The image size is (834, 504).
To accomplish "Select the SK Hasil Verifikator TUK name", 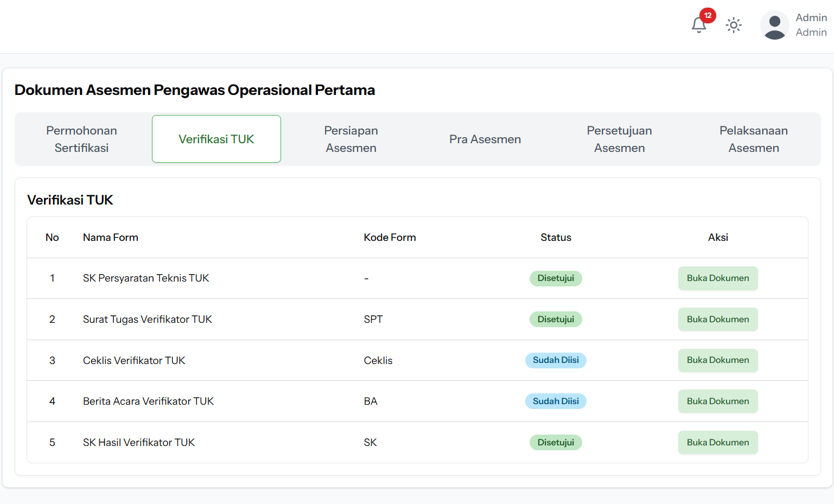I will [139, 443].
